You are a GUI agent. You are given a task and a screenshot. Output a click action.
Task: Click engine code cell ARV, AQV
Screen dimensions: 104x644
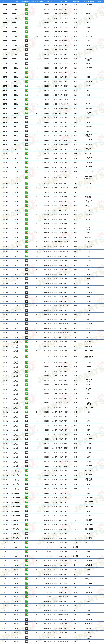point(89,149)
